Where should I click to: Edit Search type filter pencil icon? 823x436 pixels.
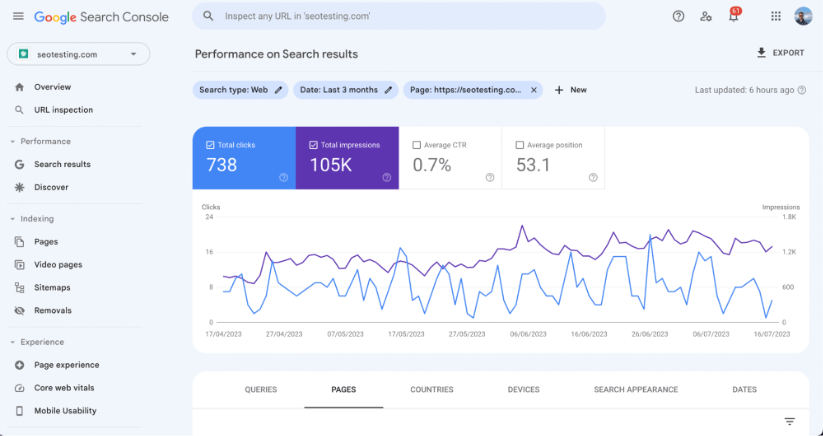[x=279, y=90]
